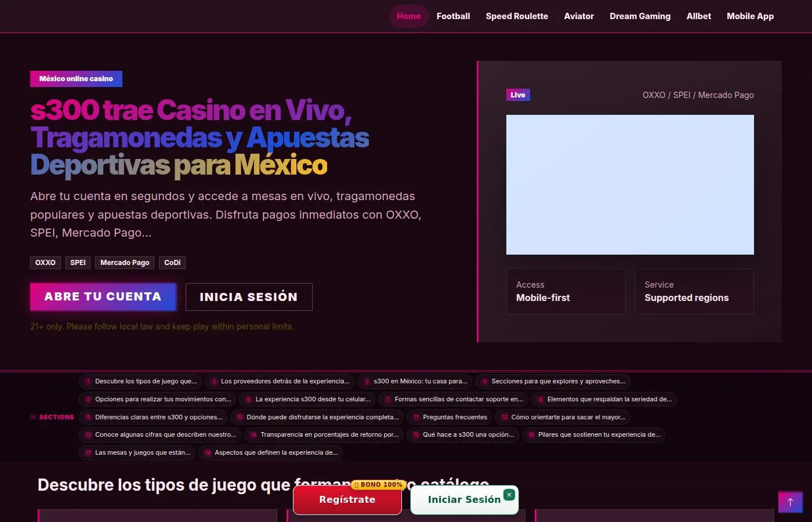Open section 12 Cómo orientarte para sacar el mayor
This screenshot has height=522, width=812.
563,418
